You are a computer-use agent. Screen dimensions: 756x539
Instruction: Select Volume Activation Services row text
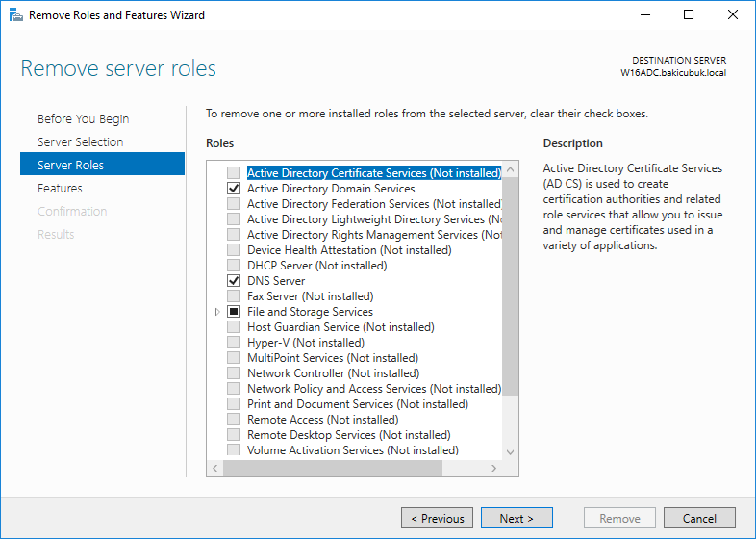(352, 450)
